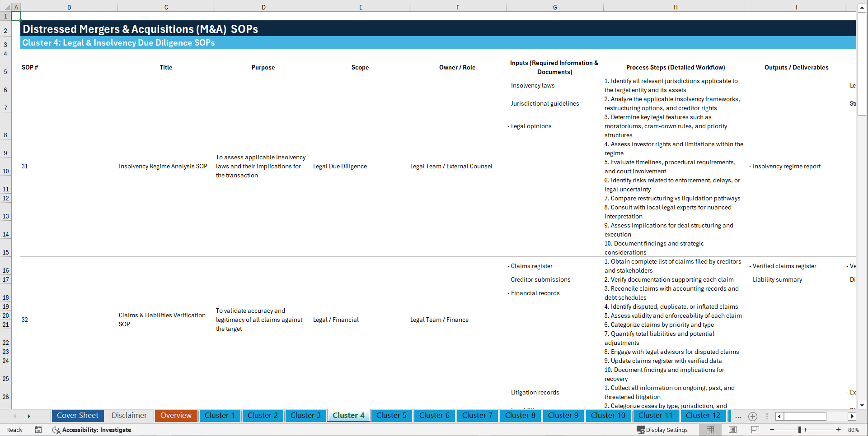Select the Overview sheet tab
The image size is (868, 436).
click(176, 415)
